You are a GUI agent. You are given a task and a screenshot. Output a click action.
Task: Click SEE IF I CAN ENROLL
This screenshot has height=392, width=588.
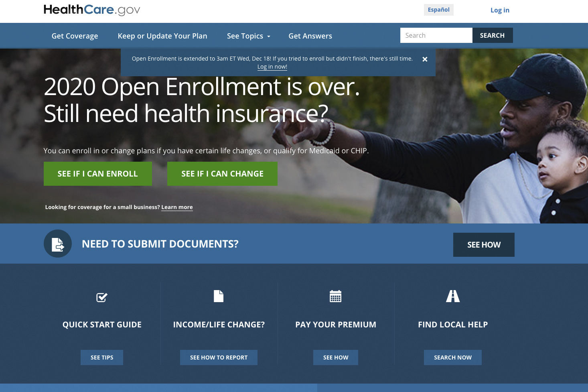click(97, 174)
